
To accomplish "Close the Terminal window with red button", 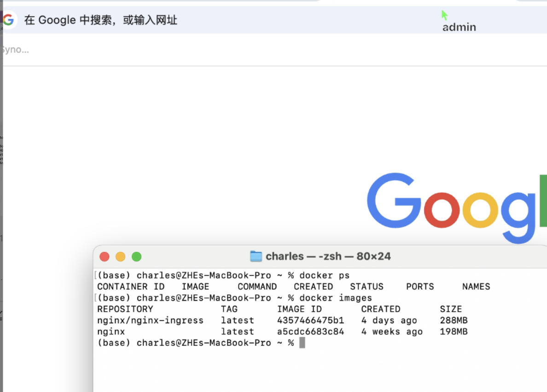I will coord(105,257).
